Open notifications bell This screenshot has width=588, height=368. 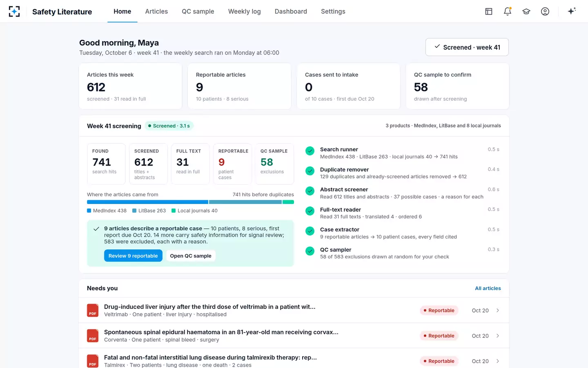508,11
